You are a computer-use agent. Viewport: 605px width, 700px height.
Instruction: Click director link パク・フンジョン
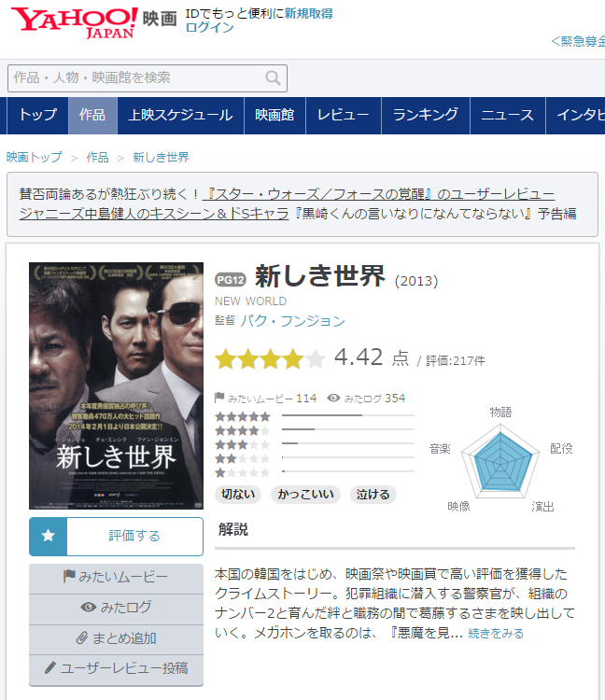pyautogui.click(x=293, y=321)
